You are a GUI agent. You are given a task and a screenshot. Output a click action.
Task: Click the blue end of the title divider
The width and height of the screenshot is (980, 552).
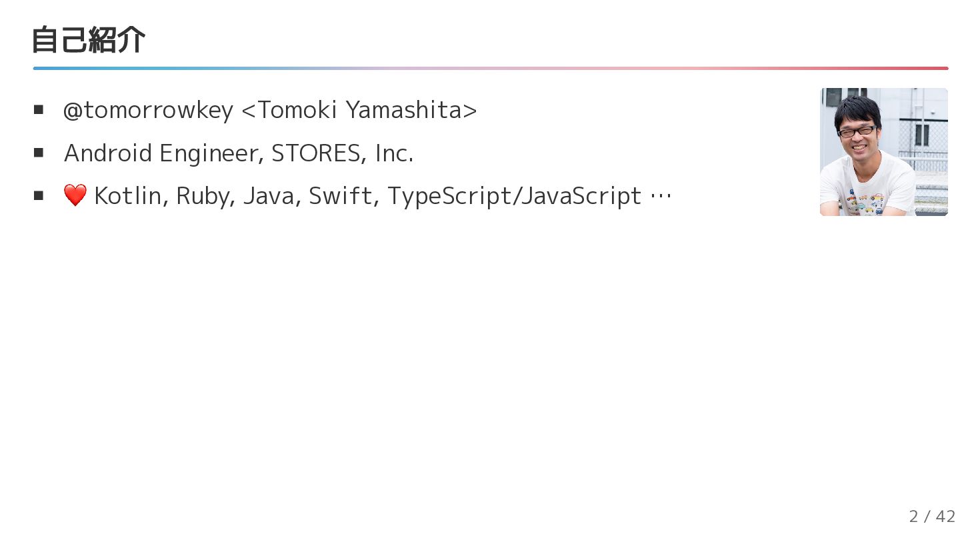click(40, 68)
